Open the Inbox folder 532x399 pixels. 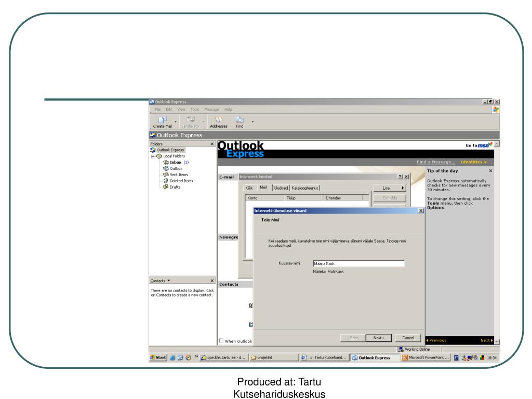[176, 162]
